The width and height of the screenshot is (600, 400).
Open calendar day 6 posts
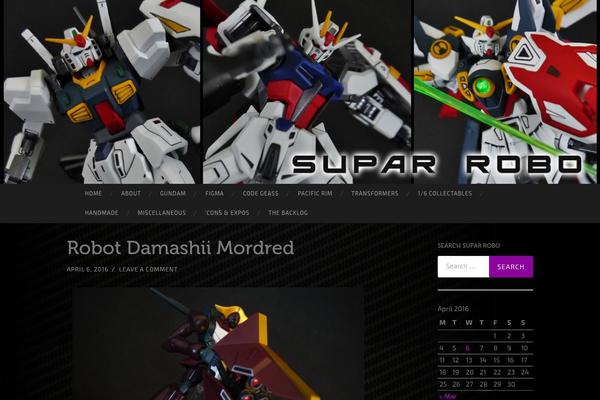(x=467, y=348)
